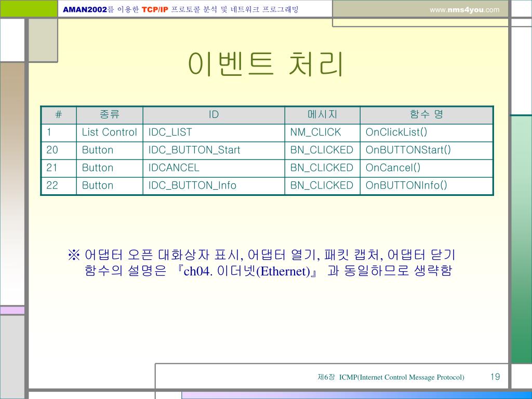Click row number 1 cell
532x399 pixels.
coord(59,132)
